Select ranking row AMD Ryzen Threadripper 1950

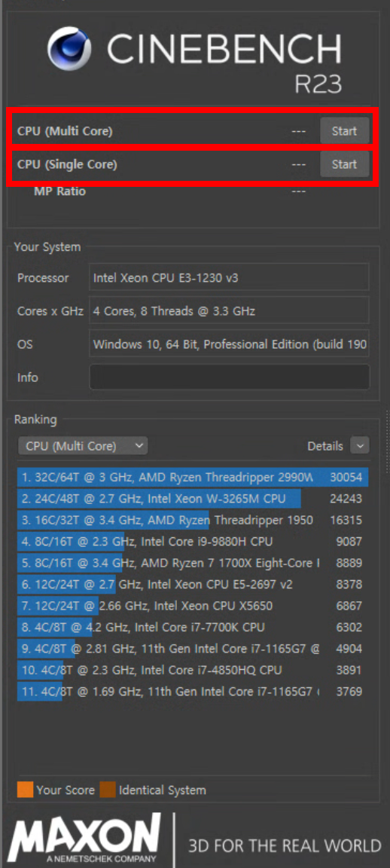[193, 521]
